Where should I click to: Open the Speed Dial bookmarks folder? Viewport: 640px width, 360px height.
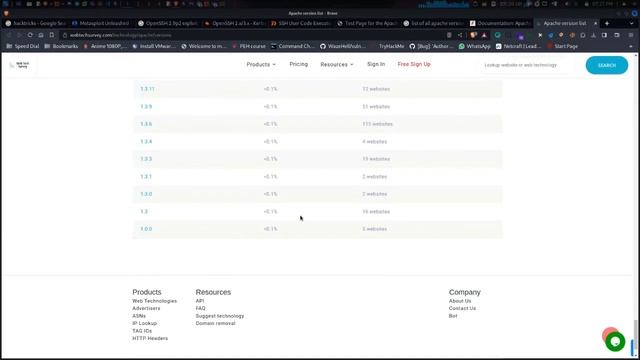[x=22, y=47]
